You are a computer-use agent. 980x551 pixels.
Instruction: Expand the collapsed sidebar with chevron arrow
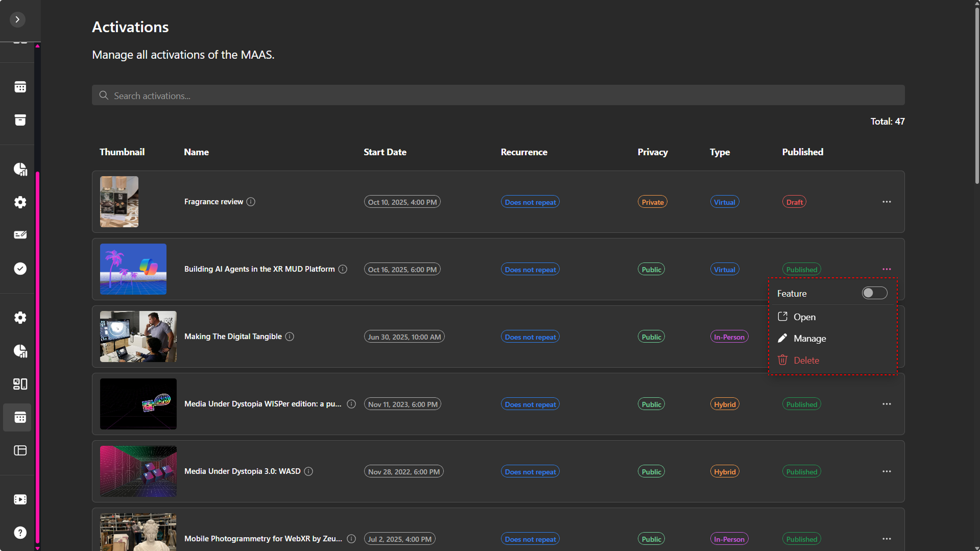tap(17, 19)
